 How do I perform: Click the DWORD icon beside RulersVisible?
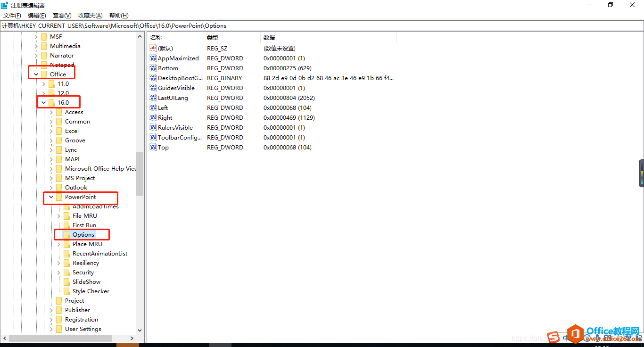(x=153, y=127)
